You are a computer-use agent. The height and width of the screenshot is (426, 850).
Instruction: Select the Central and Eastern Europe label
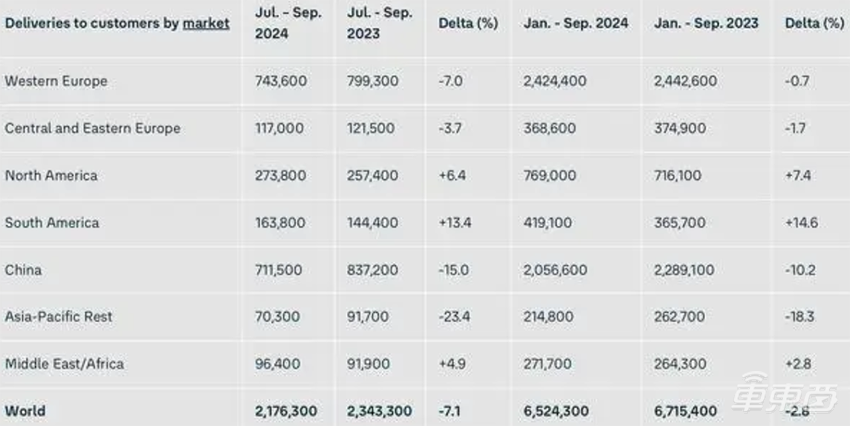pyautogui.click(x=93, y=128)
